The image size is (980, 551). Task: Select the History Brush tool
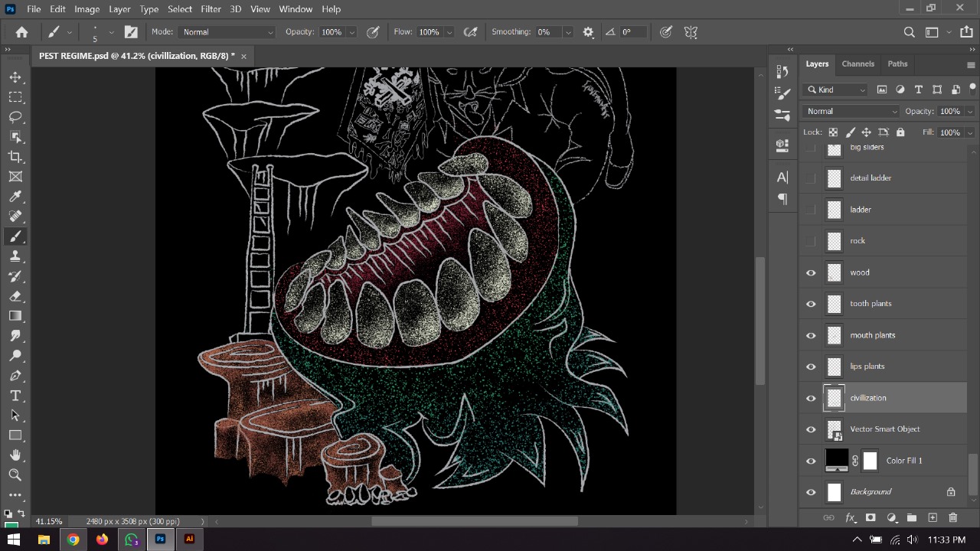(15, 276)
